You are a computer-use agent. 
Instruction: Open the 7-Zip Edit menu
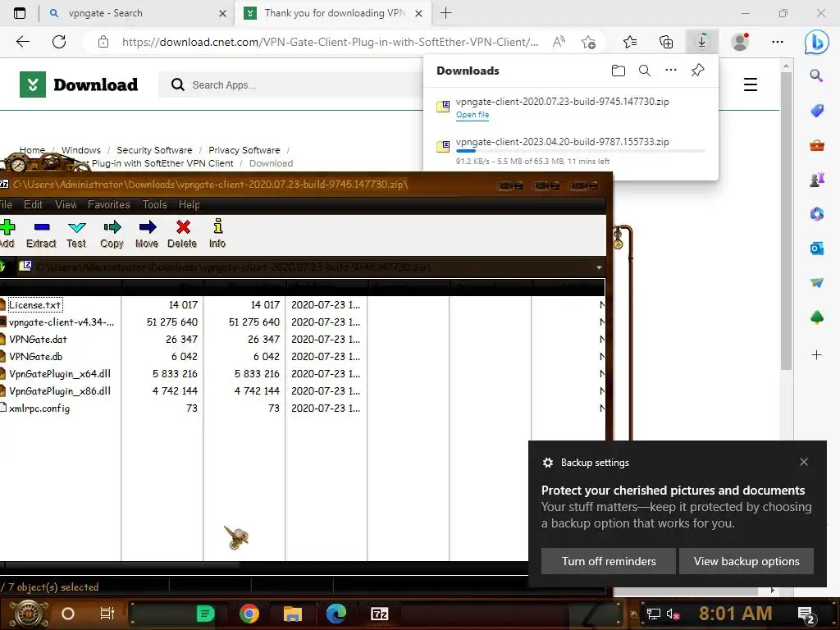click(x=33, y=204)
